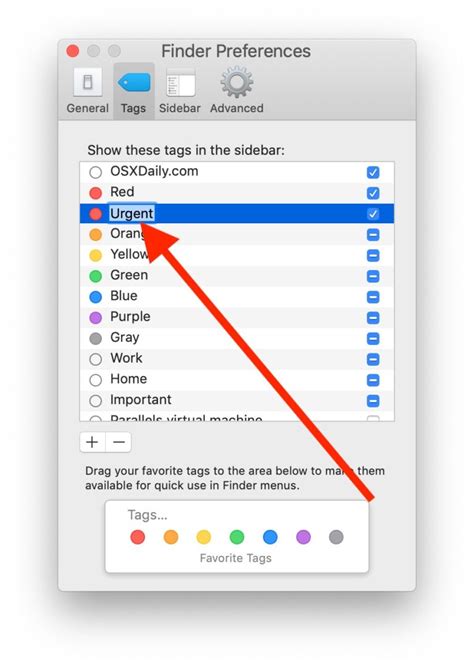Click the red favorite tag swatch
This screenshot has width=474, height=668.
pos(138,537)
